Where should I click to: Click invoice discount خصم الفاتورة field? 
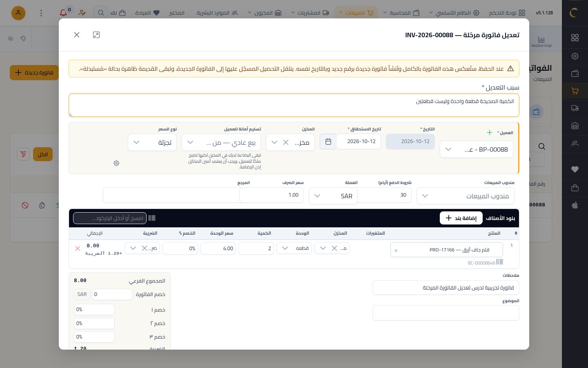coord(112,294)
